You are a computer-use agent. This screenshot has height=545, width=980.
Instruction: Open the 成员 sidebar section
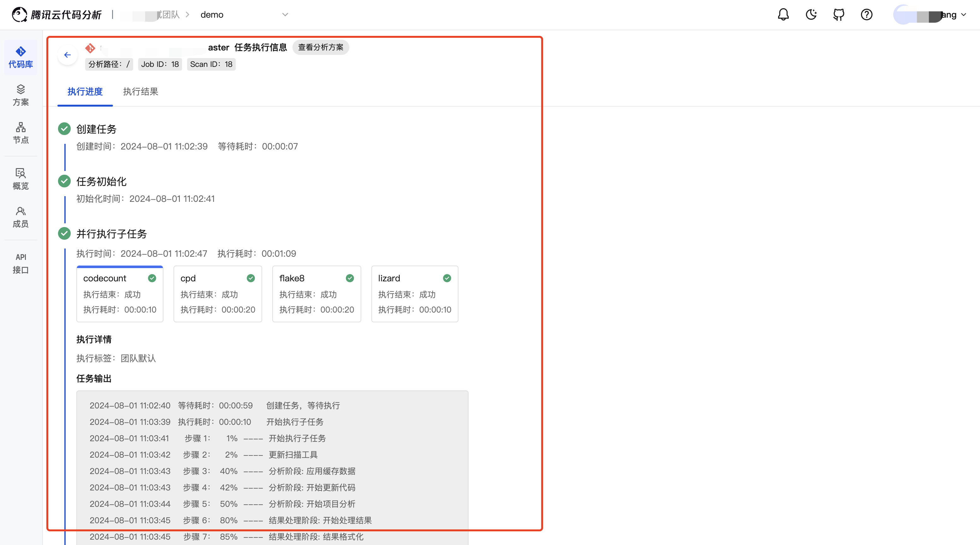click(x=21, y=217)
